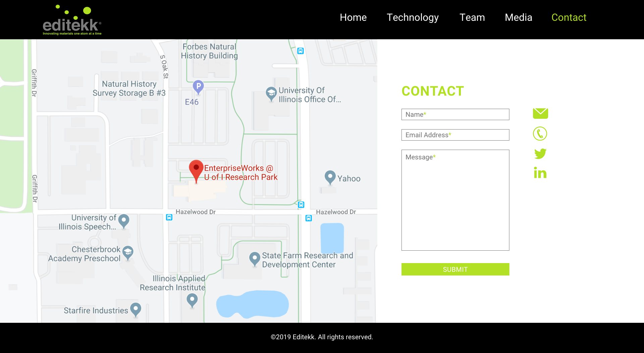644x353 pixels.
Task: Select the E46 parking marker
Action: tap(198, 87)
